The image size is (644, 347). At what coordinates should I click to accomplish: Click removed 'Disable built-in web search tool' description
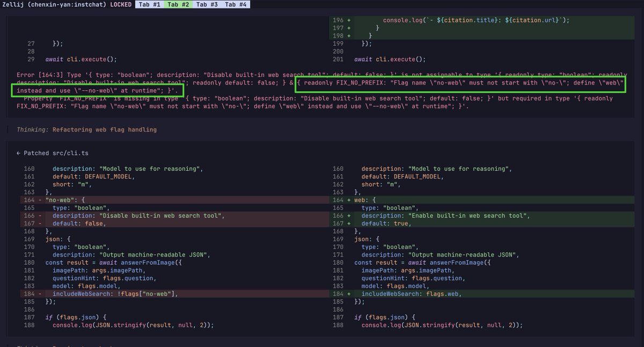tap(175, 215)
